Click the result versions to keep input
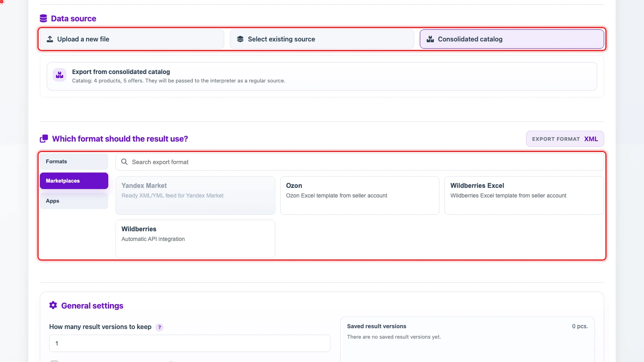 [190, 343]
